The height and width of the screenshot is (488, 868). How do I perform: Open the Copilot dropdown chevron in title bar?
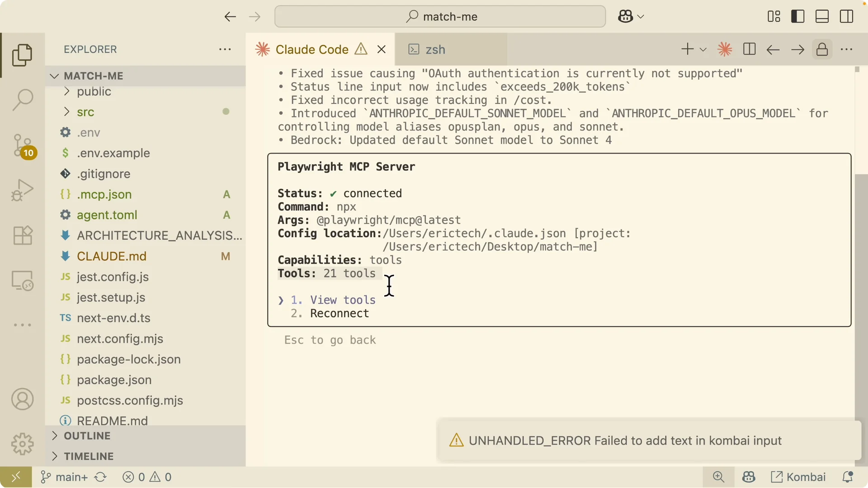641,17
